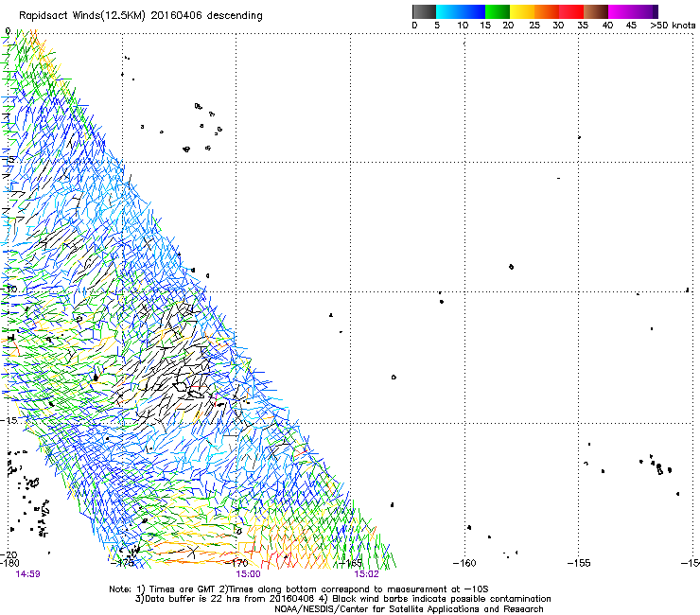Screen dimensions: 700x615
Task: Click the brown 35-40 knots legend segment
Action: [596, 11]
